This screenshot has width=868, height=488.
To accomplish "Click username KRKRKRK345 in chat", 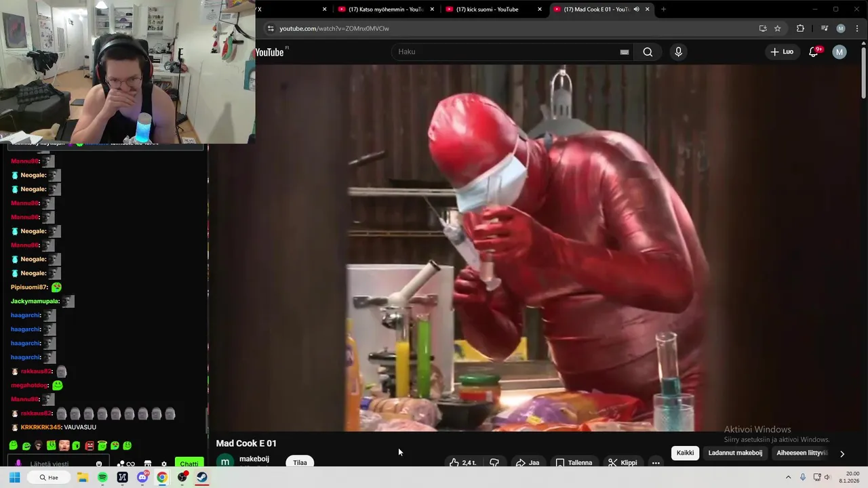I will [x=41, y=427].
